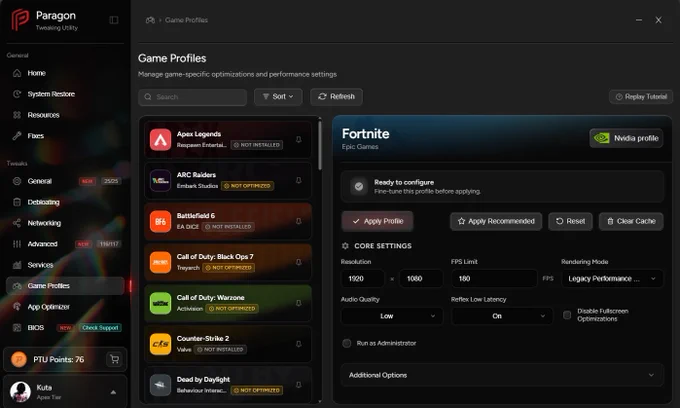
Task: Click the Warzone game icon
Action: (160, 303)
